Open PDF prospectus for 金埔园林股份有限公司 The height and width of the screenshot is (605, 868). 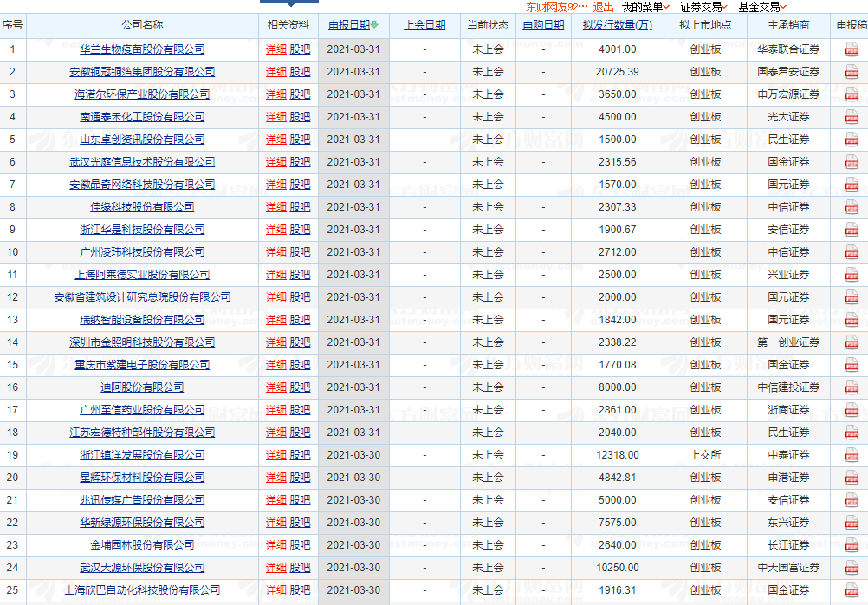pos(852,545)
